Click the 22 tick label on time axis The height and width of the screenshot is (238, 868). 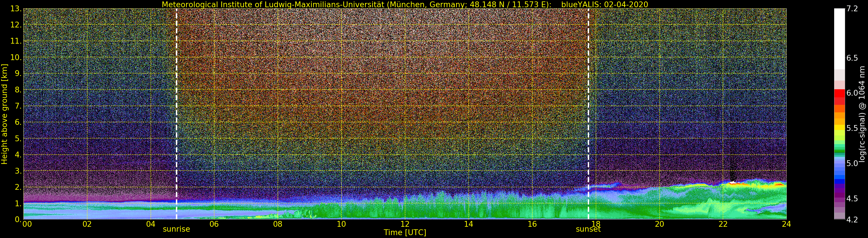click(723, 224)
